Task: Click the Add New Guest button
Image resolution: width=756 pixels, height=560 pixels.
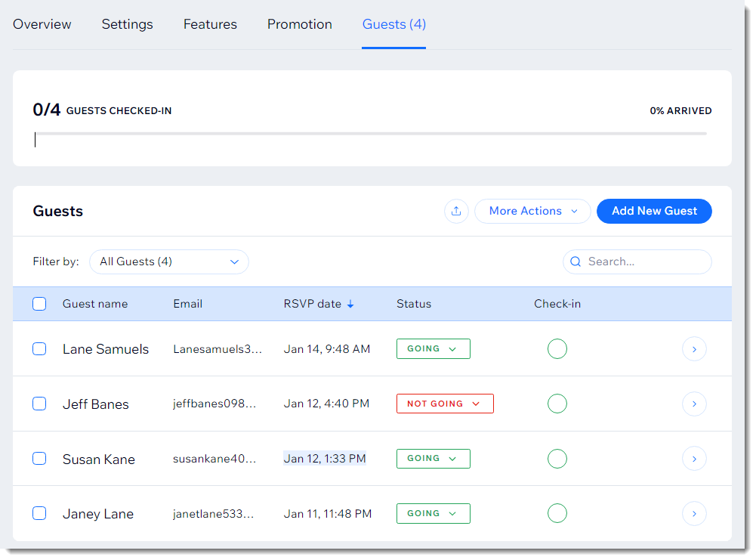Action: click(x=654, y=212)
